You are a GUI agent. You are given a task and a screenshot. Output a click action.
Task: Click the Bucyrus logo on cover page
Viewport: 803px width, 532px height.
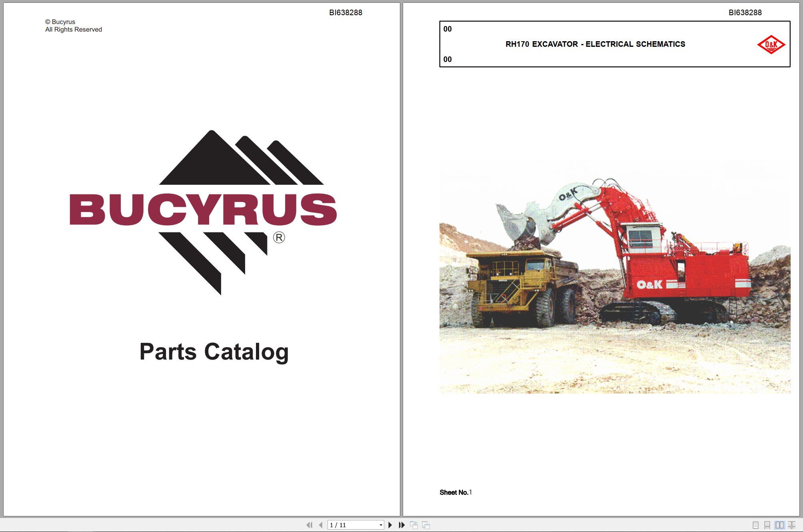coord(203,212)
